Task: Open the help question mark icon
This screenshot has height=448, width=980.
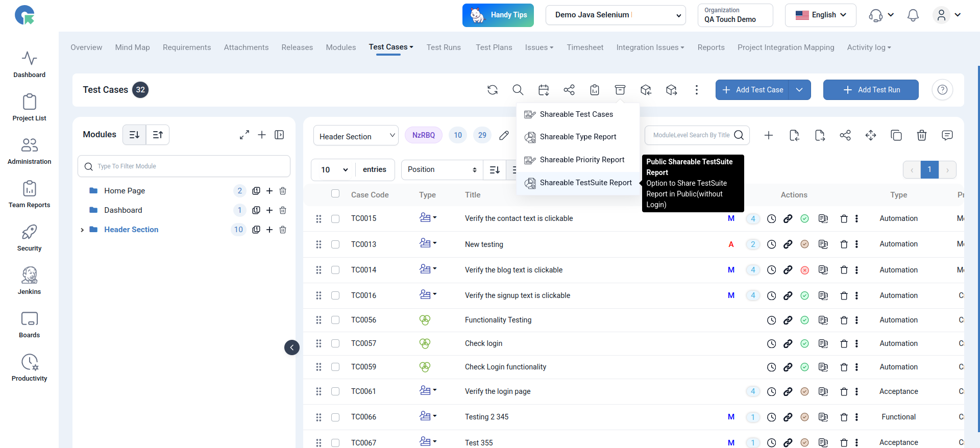Action: coord(942,90)
